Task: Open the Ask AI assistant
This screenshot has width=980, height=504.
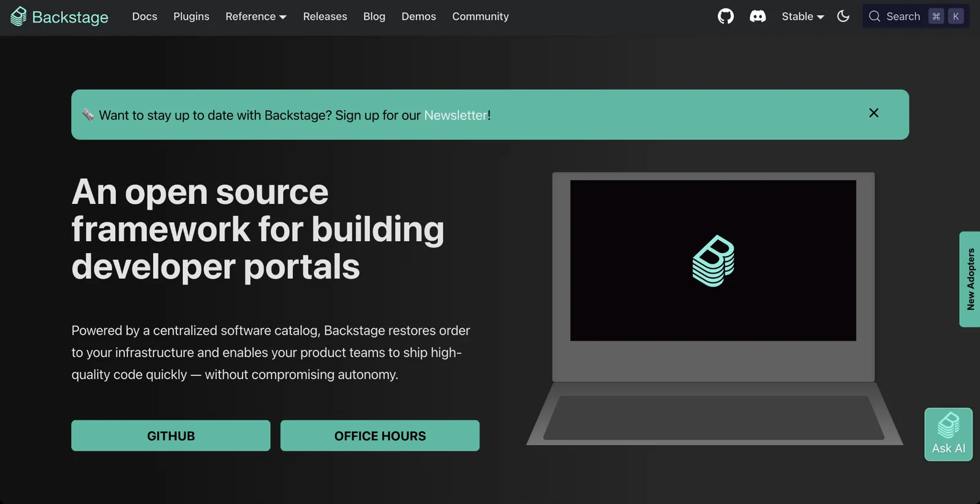Action: [x=948, y=434]
